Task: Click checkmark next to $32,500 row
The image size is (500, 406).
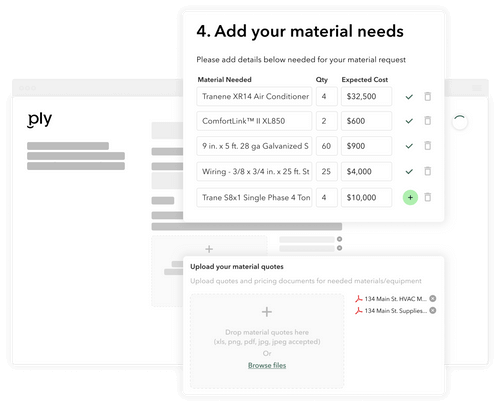Action: click(409, 97)
